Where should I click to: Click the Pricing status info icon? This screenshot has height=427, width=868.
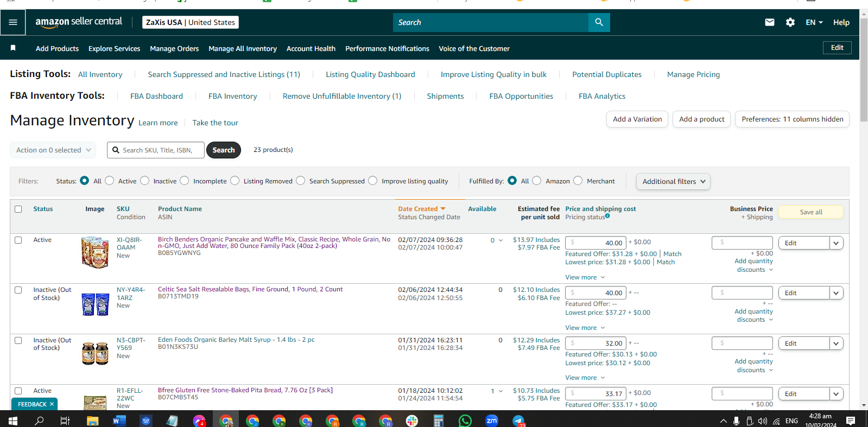pos(607,216)
